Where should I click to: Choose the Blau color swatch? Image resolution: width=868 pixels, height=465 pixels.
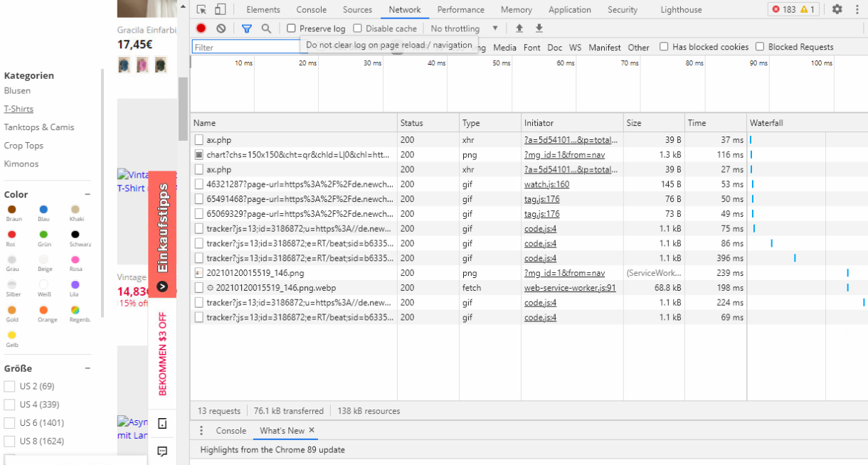(43, 210)
